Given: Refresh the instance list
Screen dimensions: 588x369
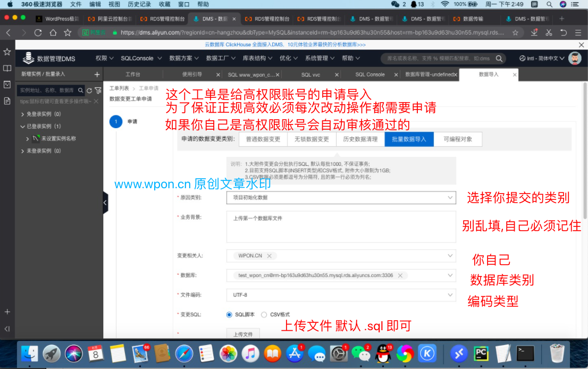Looking at the screenshot, I should 89,90.
